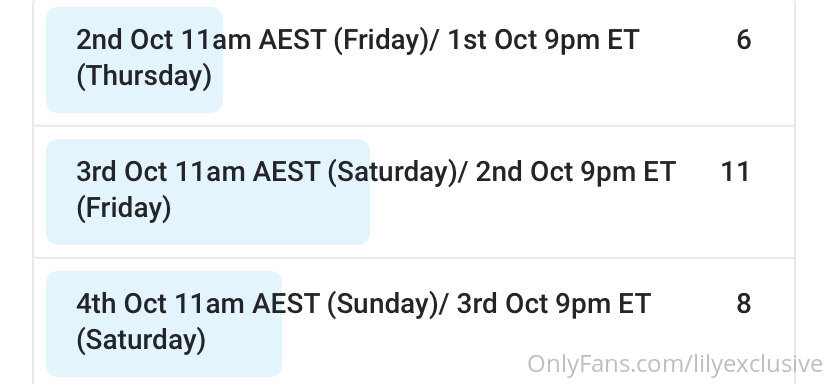
Task: Click the vote count showing 6
Action: [744, 40]
